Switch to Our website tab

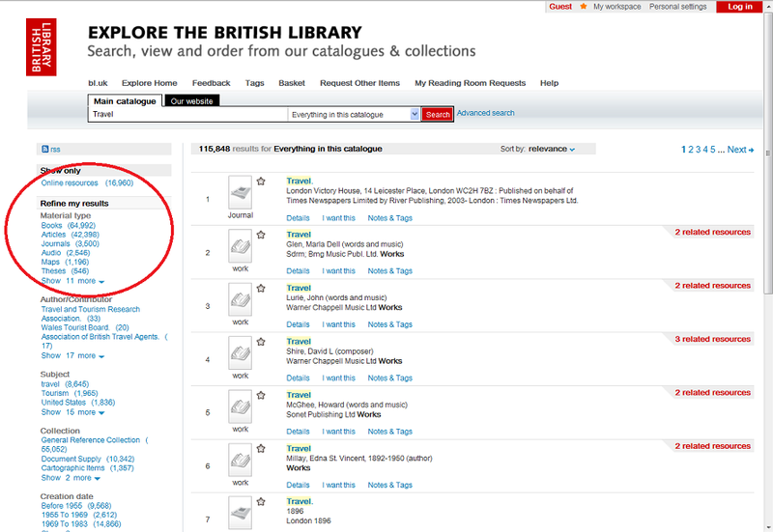[191, 101]
